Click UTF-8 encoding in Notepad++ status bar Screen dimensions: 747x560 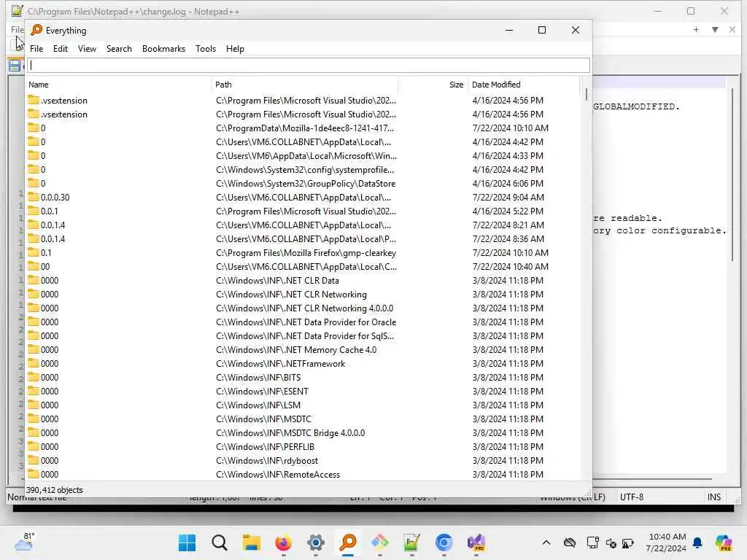point(632,497)
